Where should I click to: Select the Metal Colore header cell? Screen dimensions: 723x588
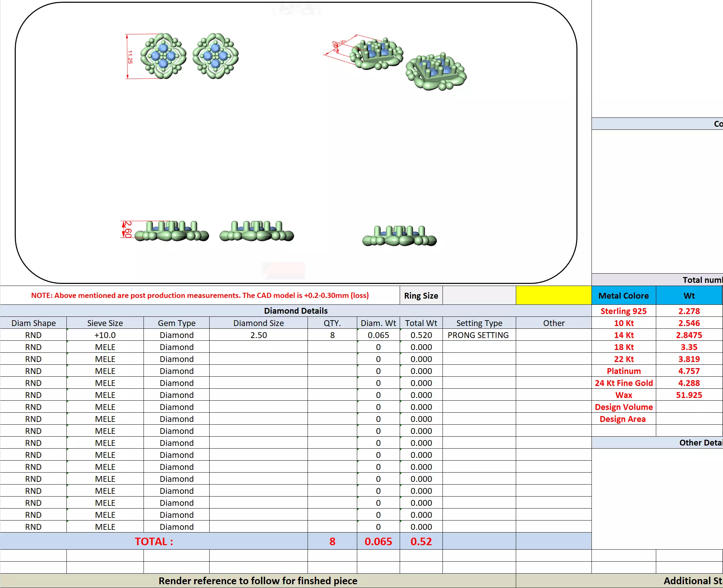(623, 295)
